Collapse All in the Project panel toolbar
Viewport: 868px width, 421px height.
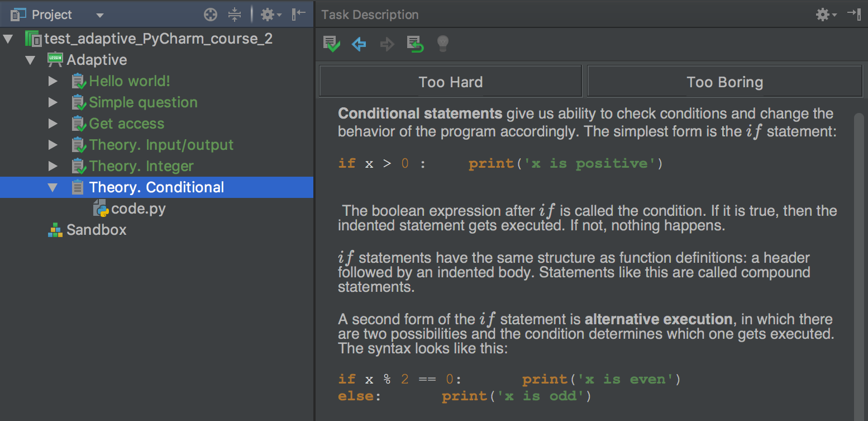coord(235,15)
